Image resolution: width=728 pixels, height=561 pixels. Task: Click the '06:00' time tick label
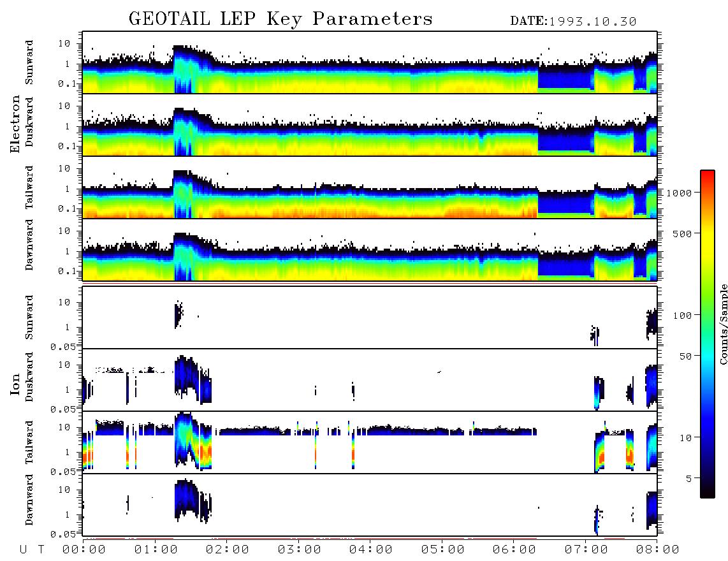point(514,550)
